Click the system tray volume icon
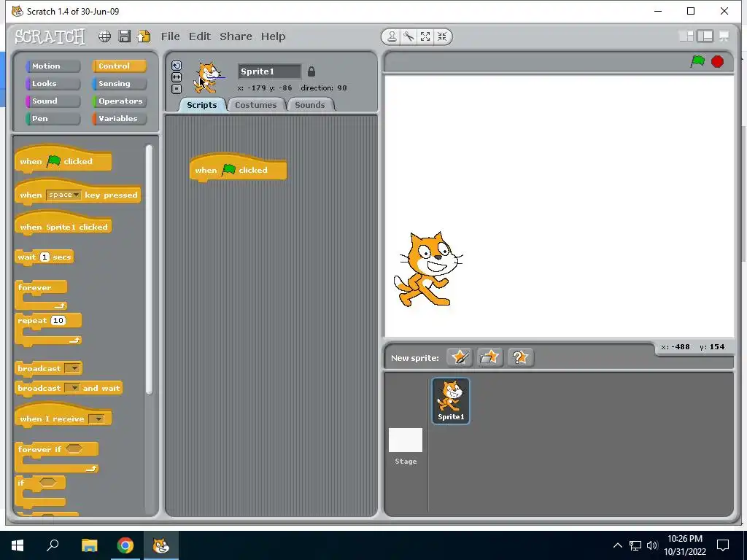Screen dimensions: 747x560 click(x=653, y=545)
